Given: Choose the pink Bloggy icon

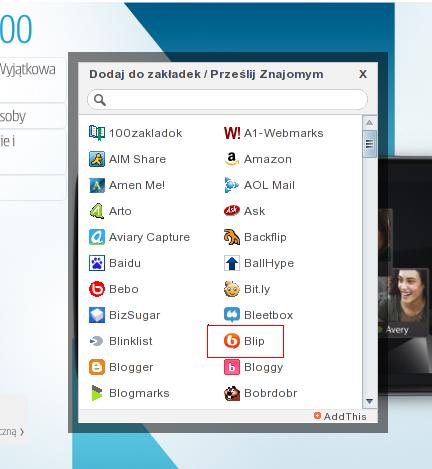Looking at the screenshot, I should (x=232, y=367).
